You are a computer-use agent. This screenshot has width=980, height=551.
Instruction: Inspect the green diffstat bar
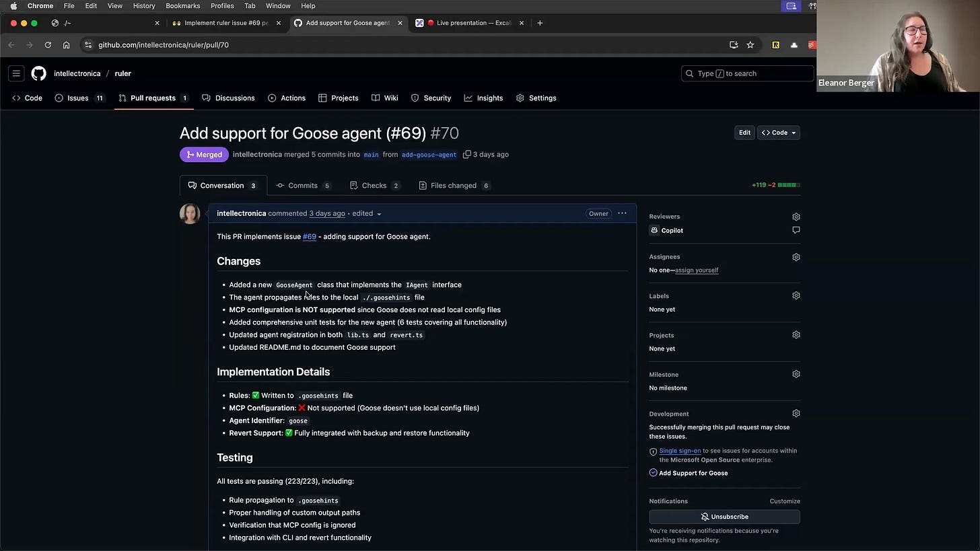[788, 185]
